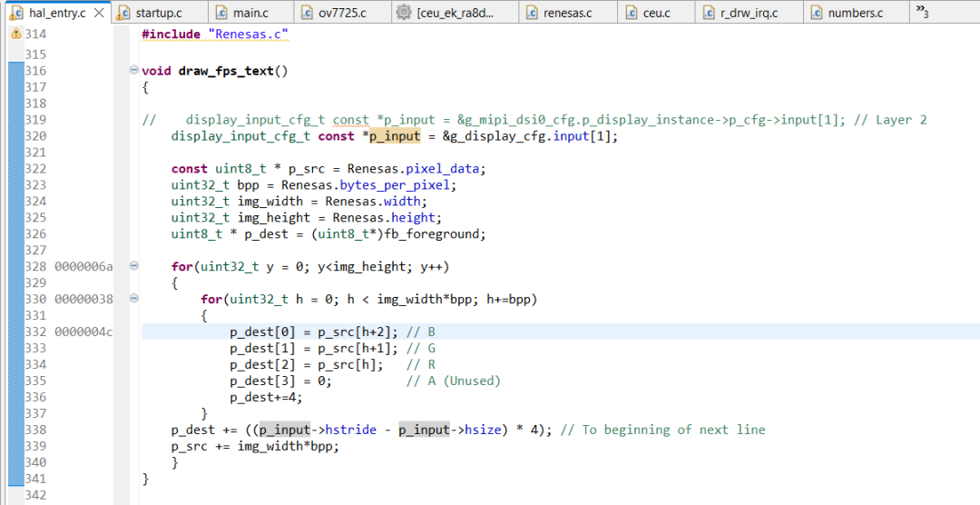Click the ceu.c tab file icon
Image resolution: width=980 pixels, height=505 pixels.
632,13
